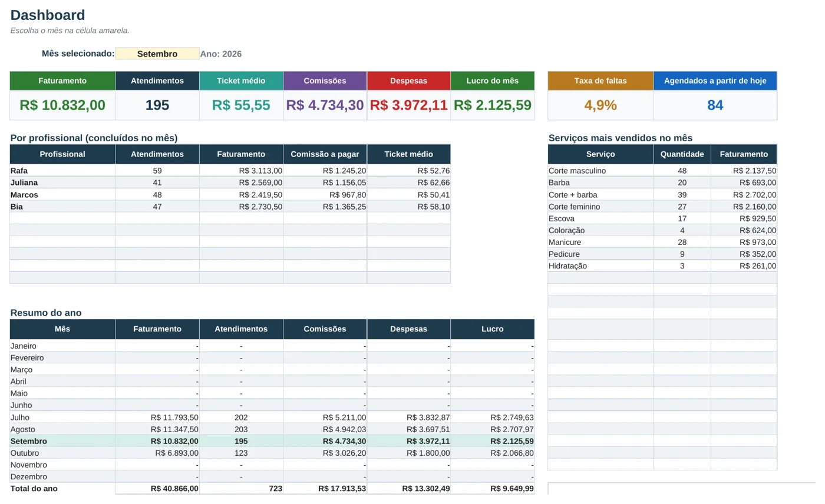The height and width of the screenshot is (504, 825).
Task: Click the "Dashboard" title
Action: click(x=48, y=15)
